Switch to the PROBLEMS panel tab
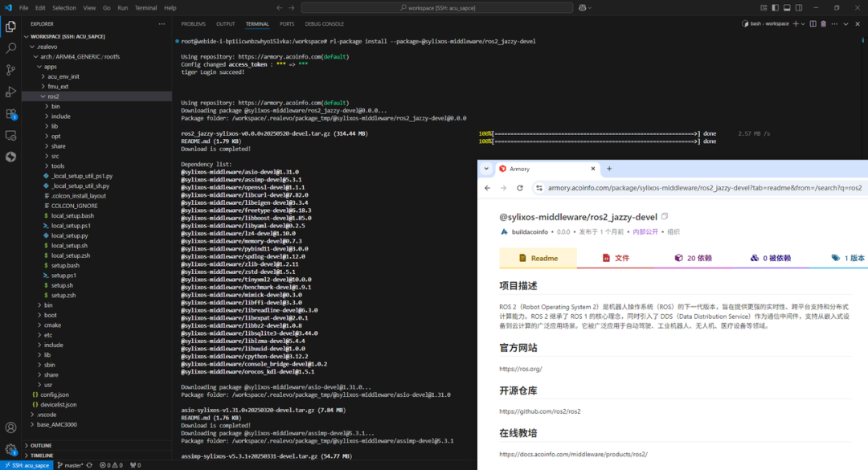 click(x=193, y=24)
